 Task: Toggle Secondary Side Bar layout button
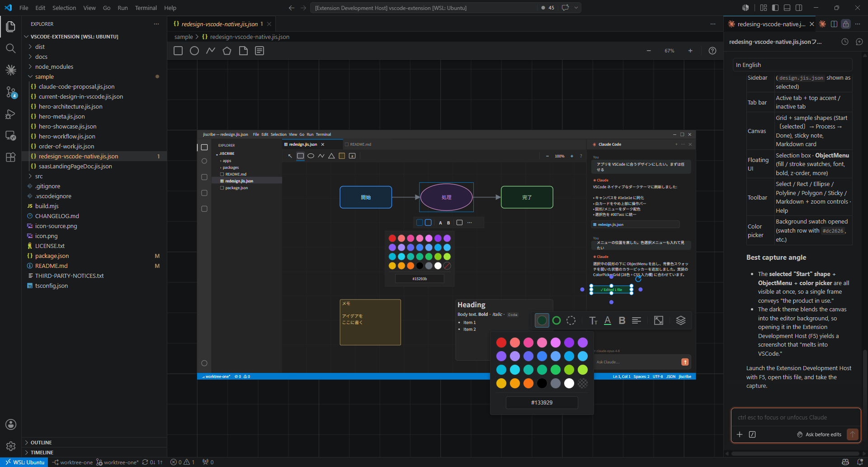pyautogui.click(x=799, y=8)
